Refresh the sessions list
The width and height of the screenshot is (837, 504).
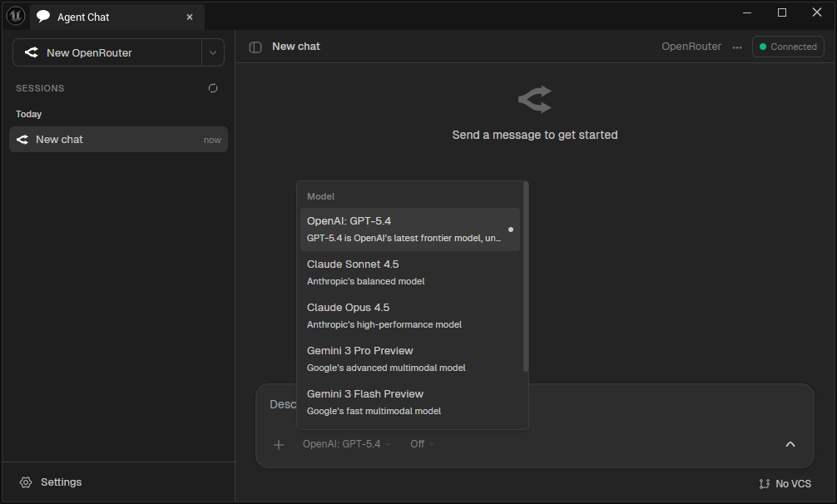click(x=213, y=88)
